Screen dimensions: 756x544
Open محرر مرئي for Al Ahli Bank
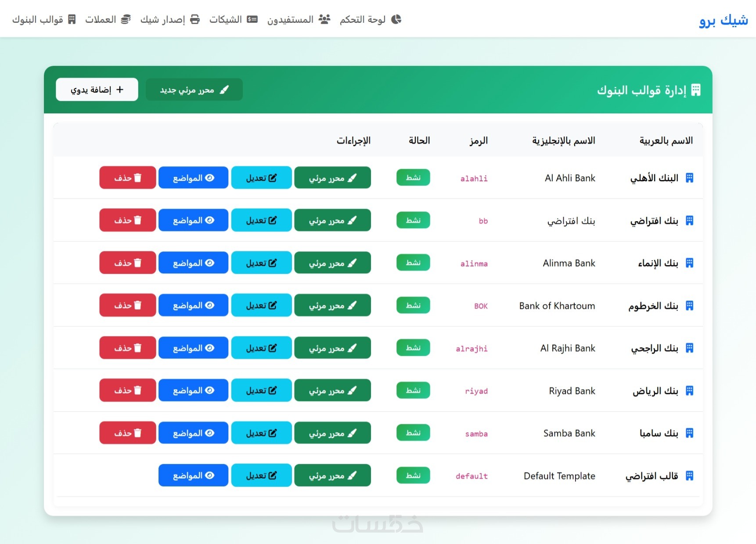332,178
